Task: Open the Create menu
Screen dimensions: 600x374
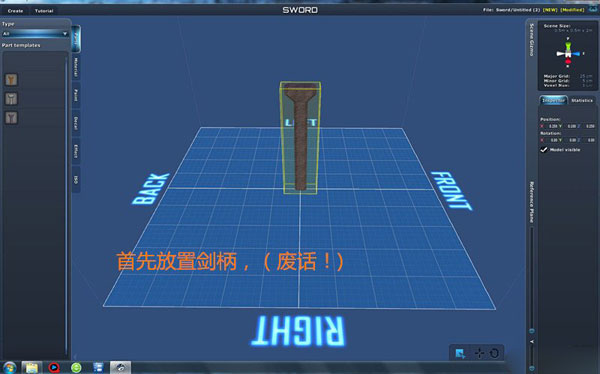Action: tap(15, 11)
